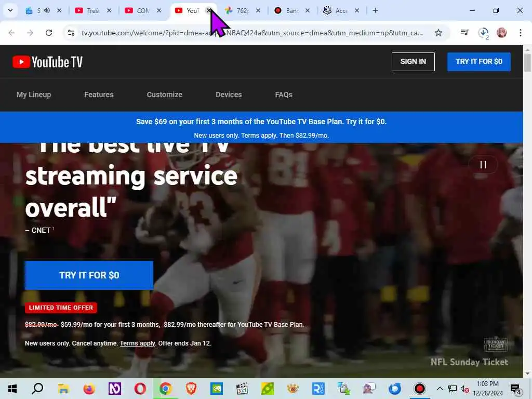
Task: Click header TRY IT FOR $0 button
Action: 478,61
